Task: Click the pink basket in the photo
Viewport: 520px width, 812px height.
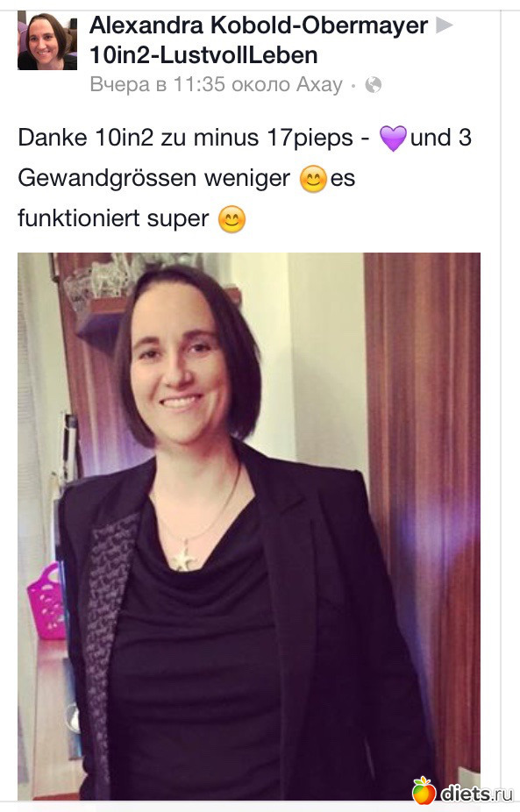Action: coord(46,602)
